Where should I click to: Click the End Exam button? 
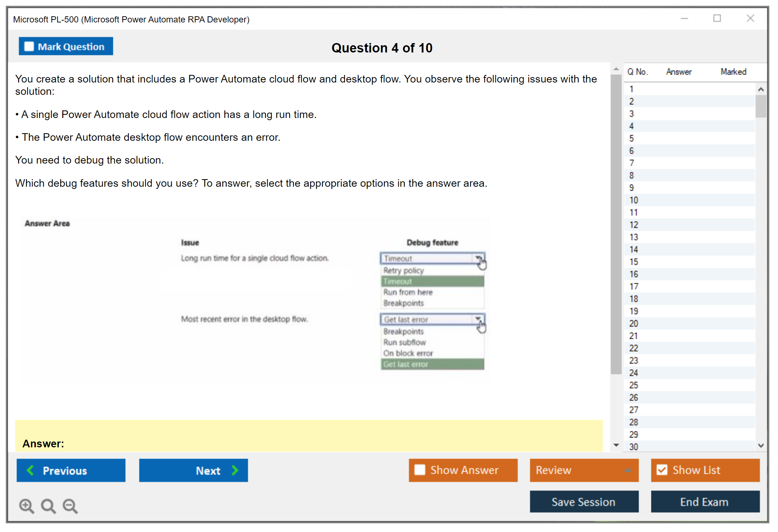[x=705, y=502]
